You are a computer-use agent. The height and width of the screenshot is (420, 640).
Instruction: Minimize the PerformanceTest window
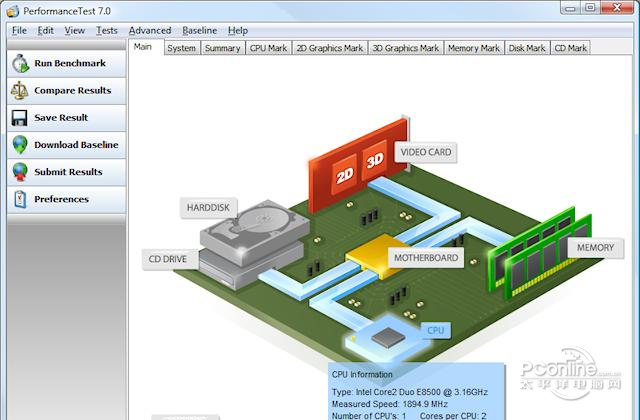(x=571, y=8)
